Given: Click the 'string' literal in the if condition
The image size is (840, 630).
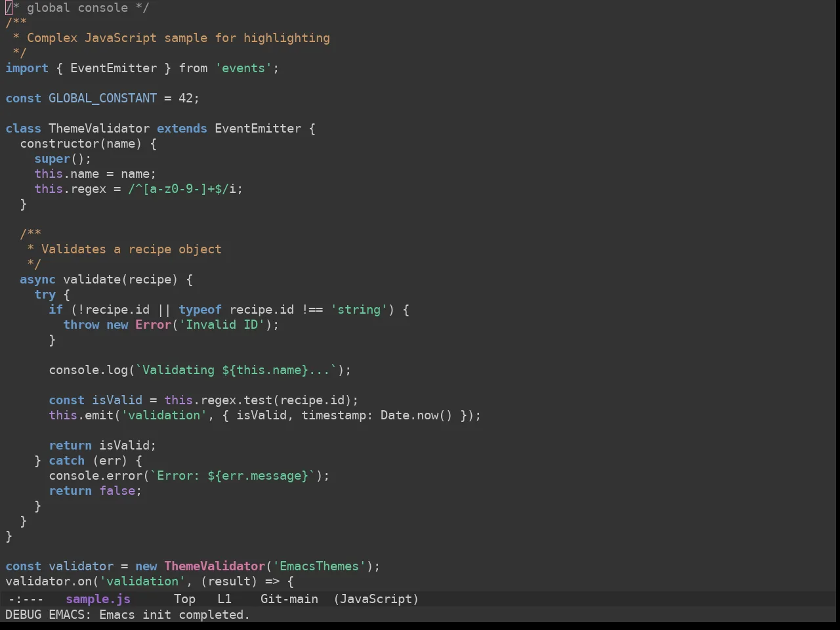Looking at the screenshot, I should (359, 310).
